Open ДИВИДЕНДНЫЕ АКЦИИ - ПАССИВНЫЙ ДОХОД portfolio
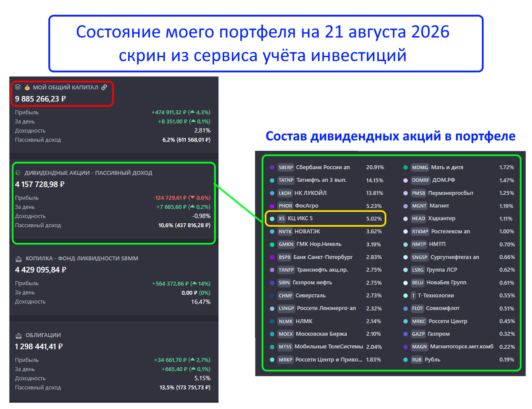This screenshot has height=409, width=532. (88, 173)
